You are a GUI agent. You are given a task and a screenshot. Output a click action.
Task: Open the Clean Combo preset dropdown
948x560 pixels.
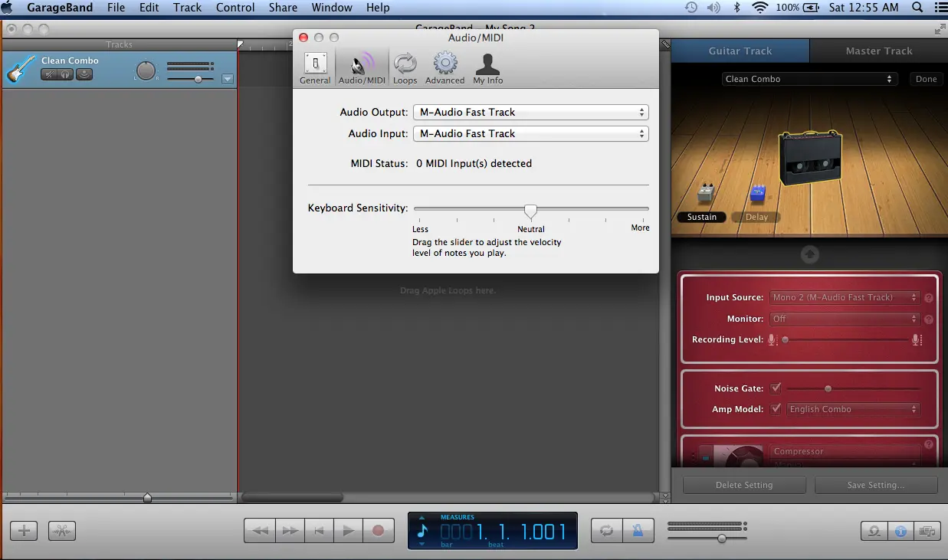coord(809,79)
